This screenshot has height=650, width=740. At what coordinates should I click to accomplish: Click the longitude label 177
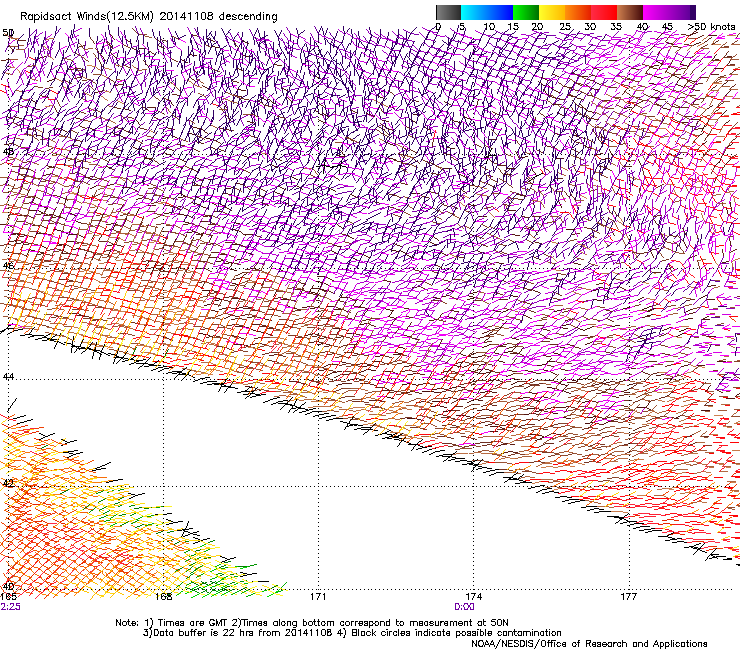click(x=629, y=597)
